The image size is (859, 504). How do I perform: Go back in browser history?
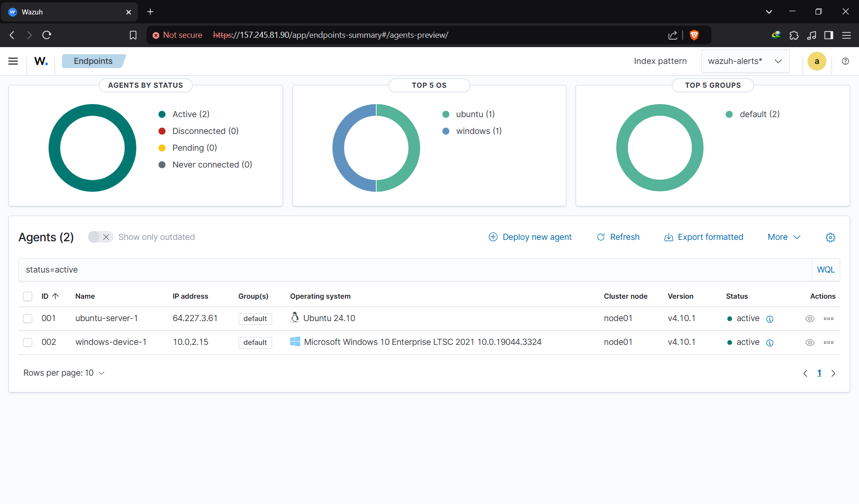pyautogui.click(x=12, y=35)
